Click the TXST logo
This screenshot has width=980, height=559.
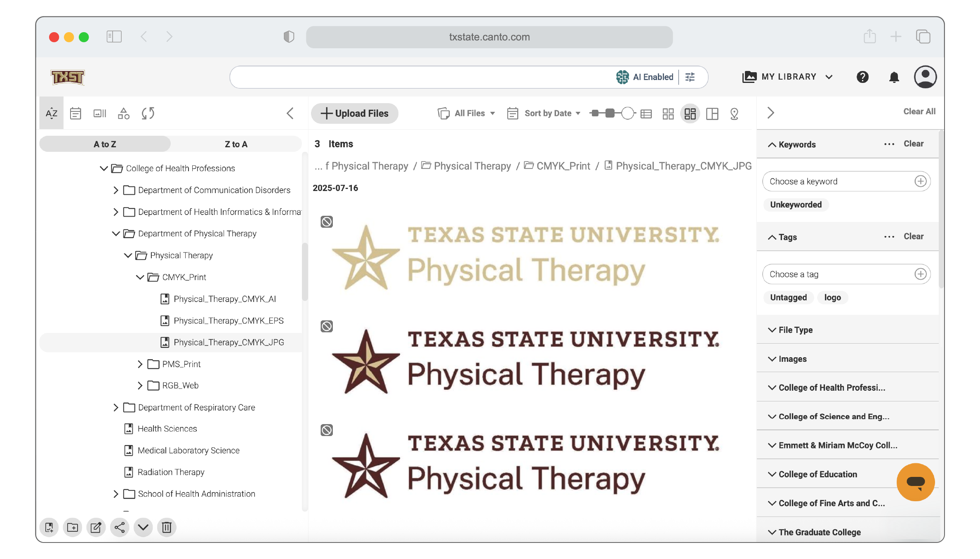pyautogui.click(x=67, y=77)
